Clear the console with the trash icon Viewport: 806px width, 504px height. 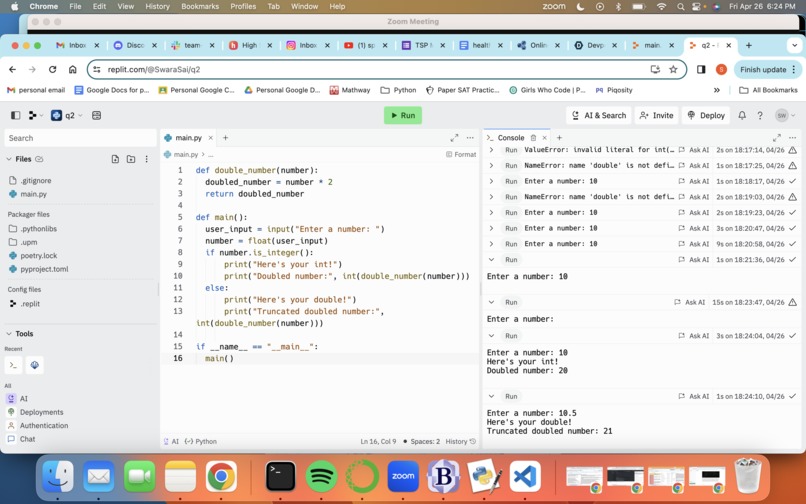tap(534, 138)
